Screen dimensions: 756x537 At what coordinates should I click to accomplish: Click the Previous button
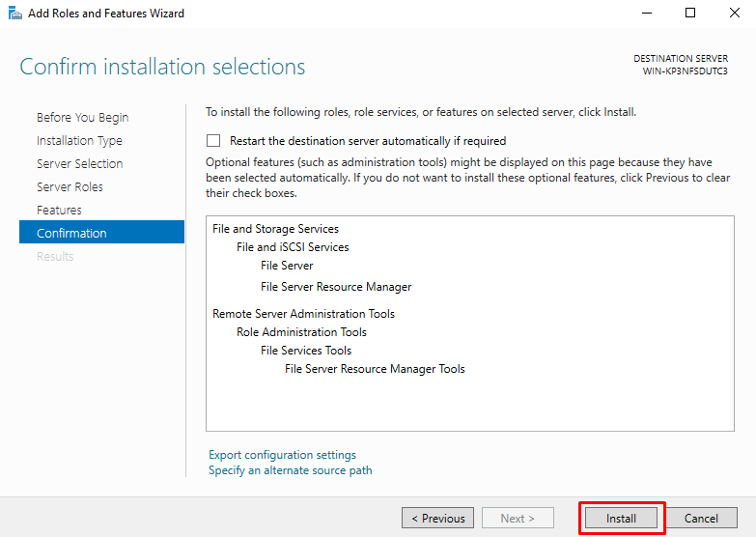click(437, 519)
